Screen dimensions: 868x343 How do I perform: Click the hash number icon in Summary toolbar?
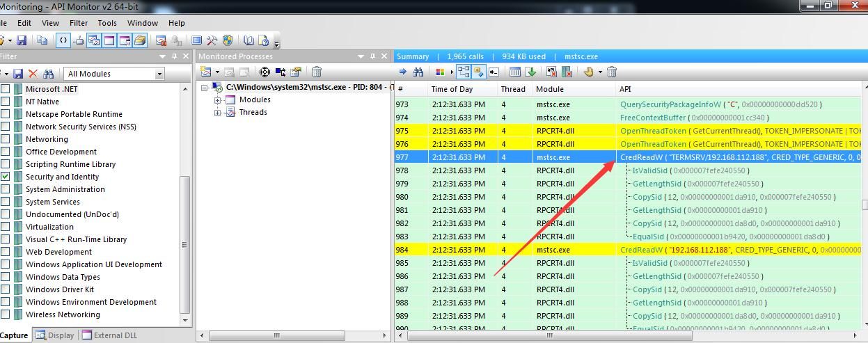[x=494, y=72]
